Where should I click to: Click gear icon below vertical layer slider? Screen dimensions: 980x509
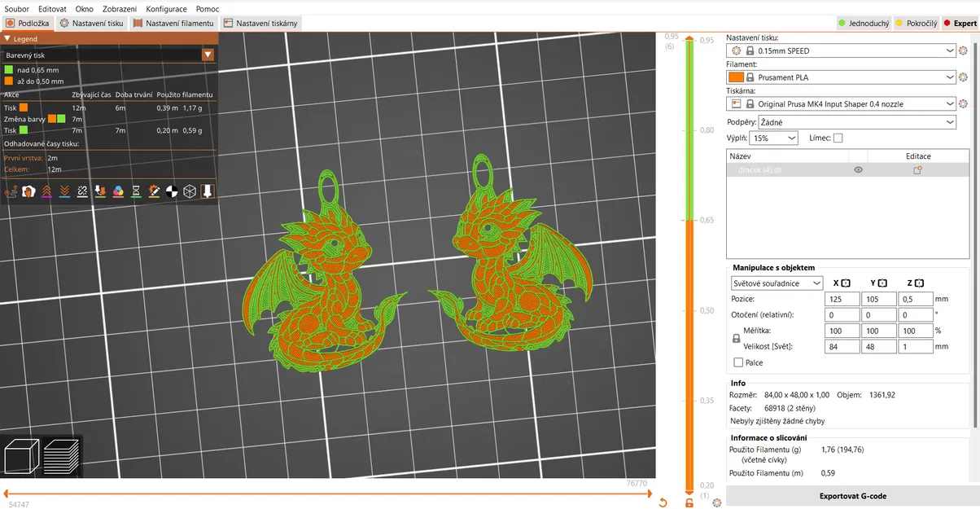[x=716, y=502]
